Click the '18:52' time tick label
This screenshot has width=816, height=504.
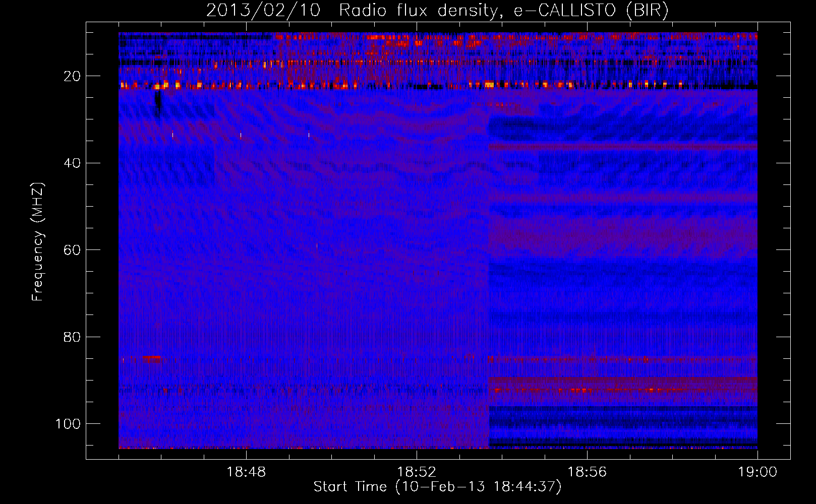(x=417, y=472)
